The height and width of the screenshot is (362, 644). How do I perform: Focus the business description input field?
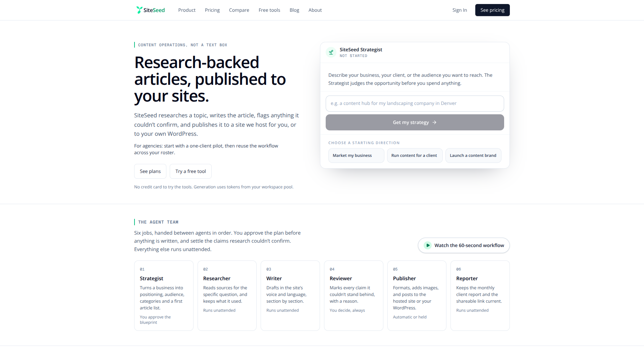[x=415, y=104]
